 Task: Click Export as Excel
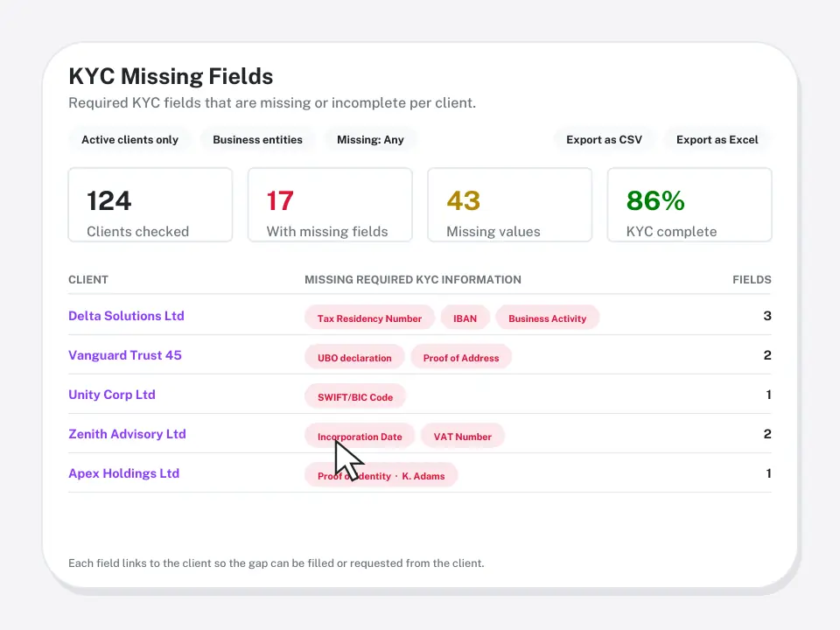(717, 140)
